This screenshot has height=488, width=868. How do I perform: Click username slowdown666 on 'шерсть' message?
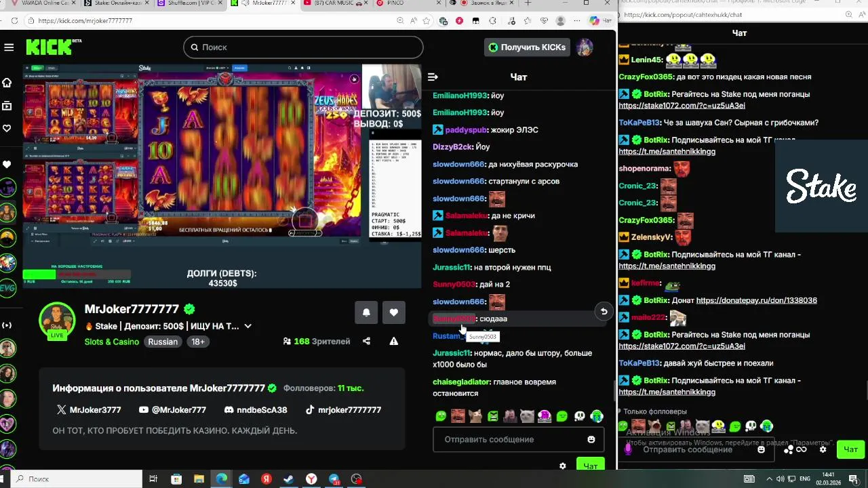[x=459, y=250]
